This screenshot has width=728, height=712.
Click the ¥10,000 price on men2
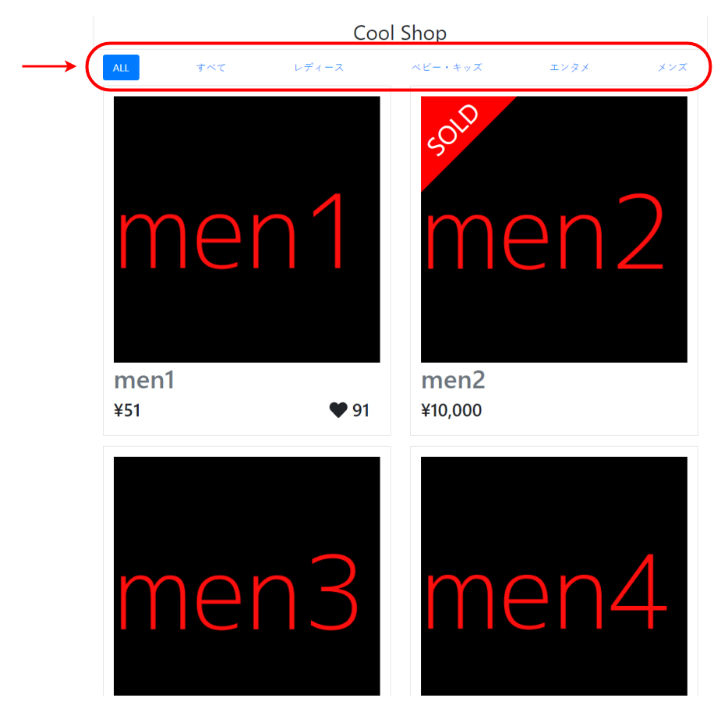(x=451, y=410)
